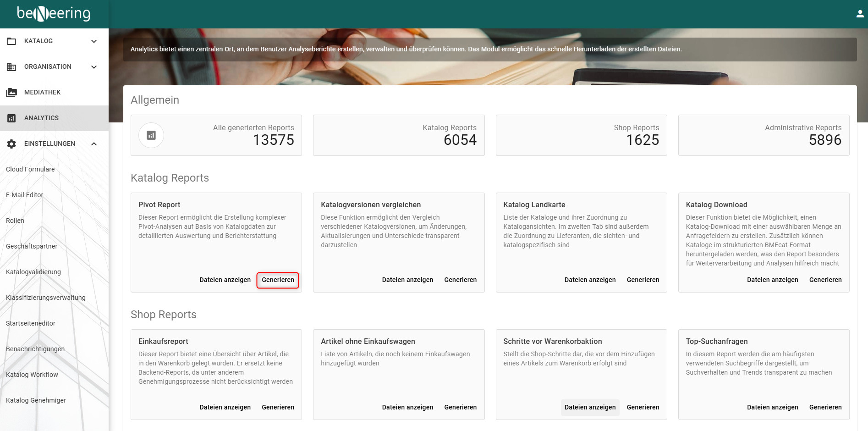Click the Shop Reports count 1625
The height and width of the screenshot is (431, 868).
643,140
